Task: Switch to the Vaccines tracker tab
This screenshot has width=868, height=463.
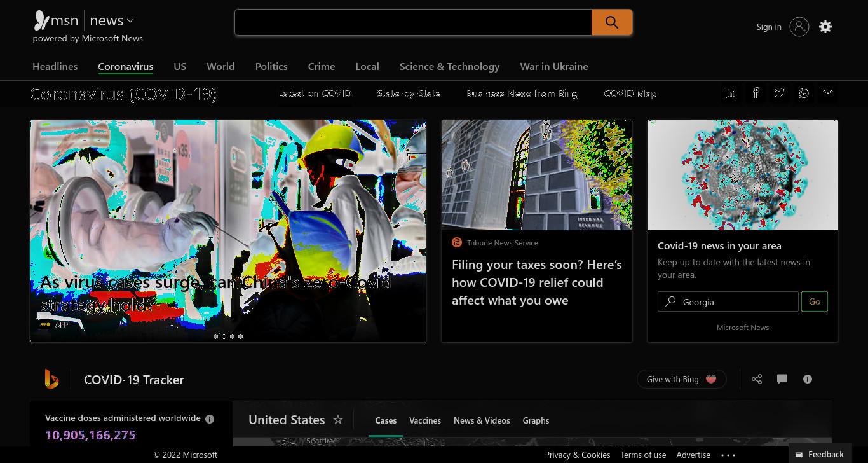Action: [x=425, y=420]
